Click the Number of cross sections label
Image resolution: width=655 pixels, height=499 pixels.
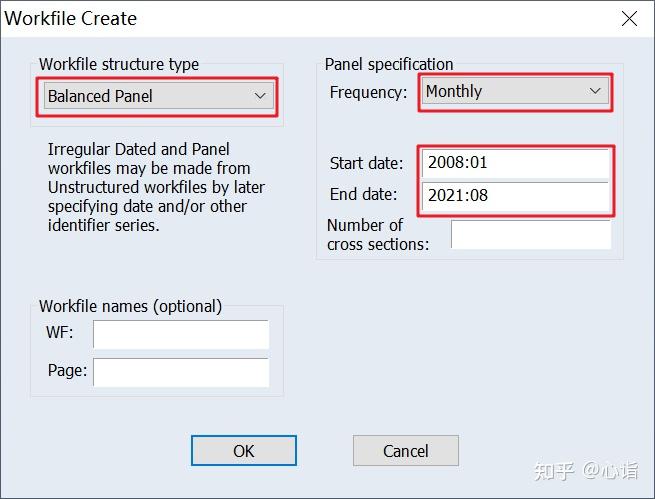click(x=377, y=234)
